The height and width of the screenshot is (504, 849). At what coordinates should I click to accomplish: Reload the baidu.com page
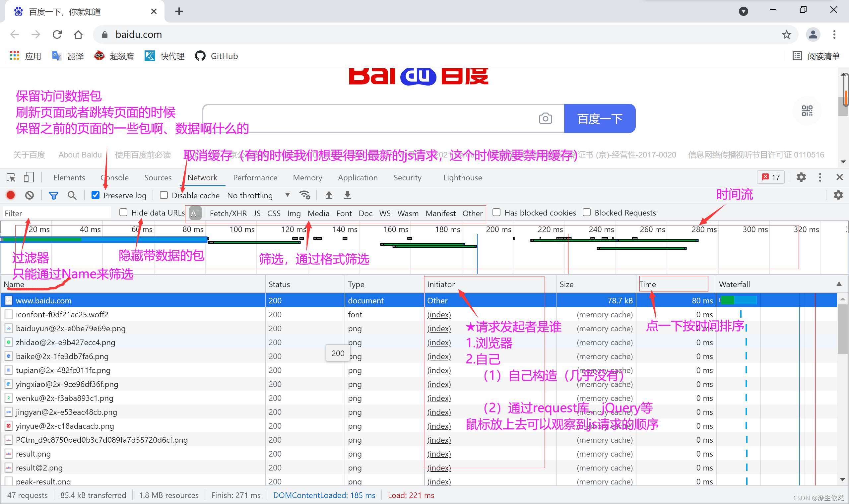(x=57, y=34)
